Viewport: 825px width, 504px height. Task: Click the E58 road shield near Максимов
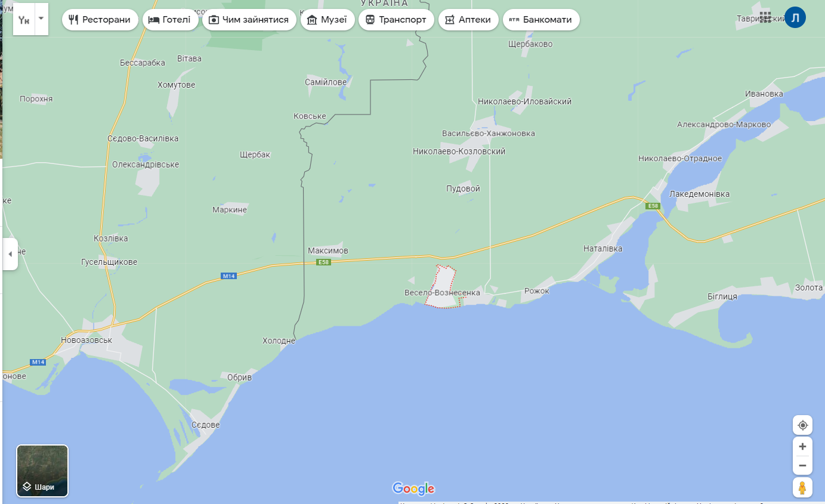point(323,262)
